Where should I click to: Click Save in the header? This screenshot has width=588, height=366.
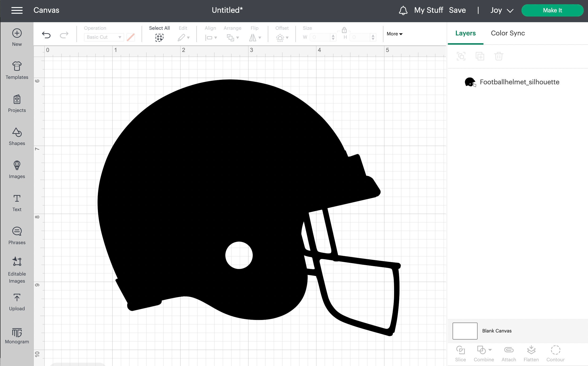[x=457, y=10]
